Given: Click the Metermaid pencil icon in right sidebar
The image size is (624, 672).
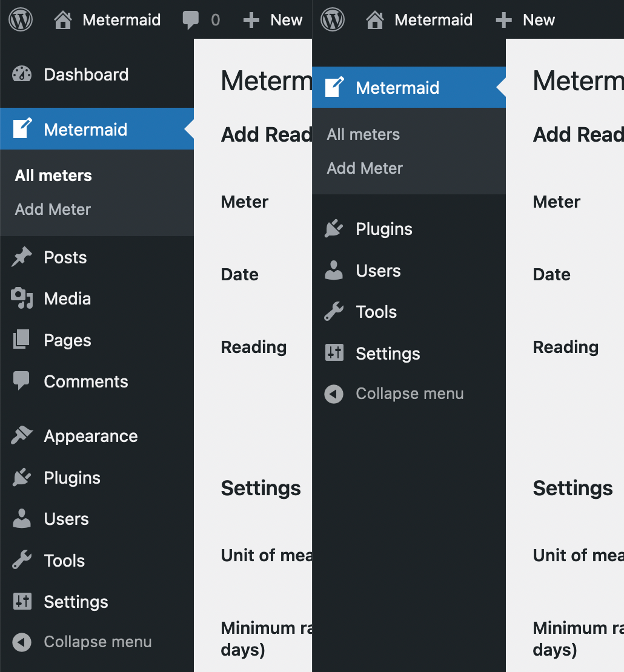Looking at the screenshot, I should point(334,87).
